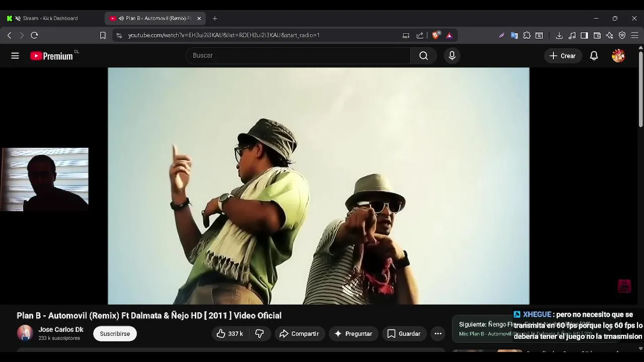This screenshot has height=362, width=644.
Task: Open Jose Carlos Dk channel avatar
Action: coord(25,333)
